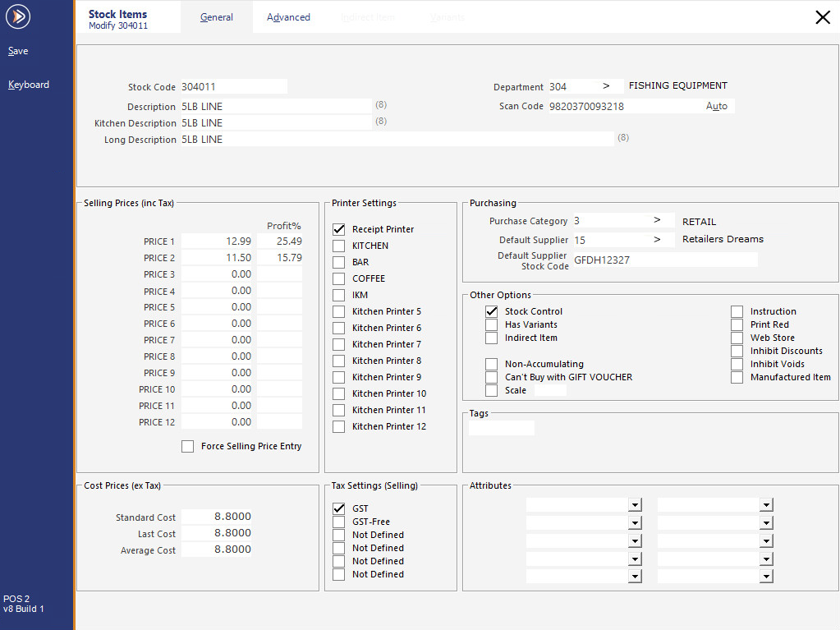Enable the Indirect Item option

click(x=491, y=338)
